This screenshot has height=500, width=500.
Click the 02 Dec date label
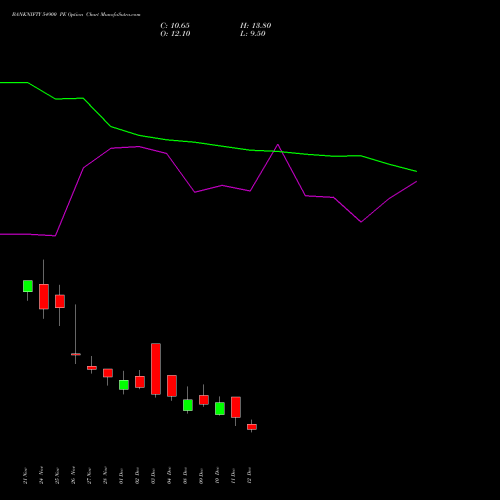(x=138, y=476)
